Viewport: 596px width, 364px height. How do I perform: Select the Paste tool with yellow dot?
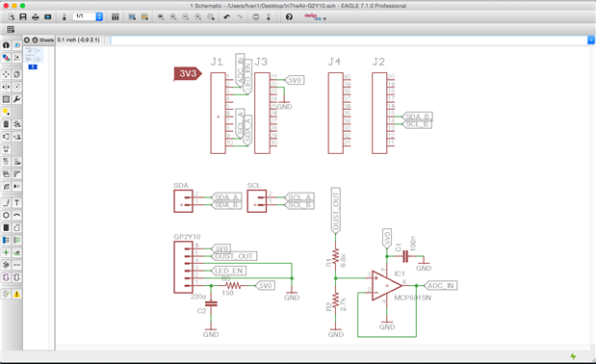point(6,112)
